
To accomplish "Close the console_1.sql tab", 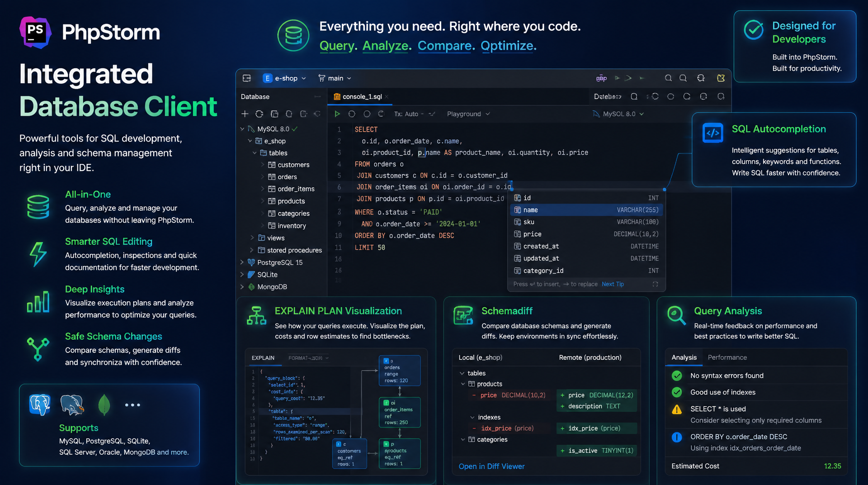I will 387,97.
